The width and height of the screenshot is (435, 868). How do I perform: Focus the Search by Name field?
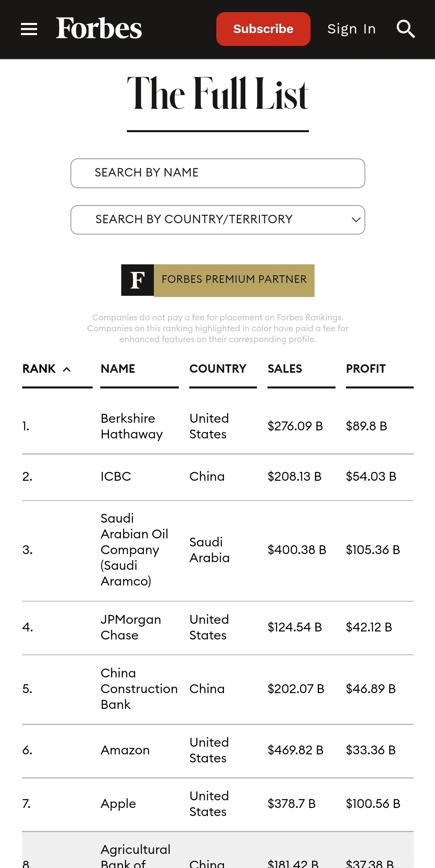217,173
